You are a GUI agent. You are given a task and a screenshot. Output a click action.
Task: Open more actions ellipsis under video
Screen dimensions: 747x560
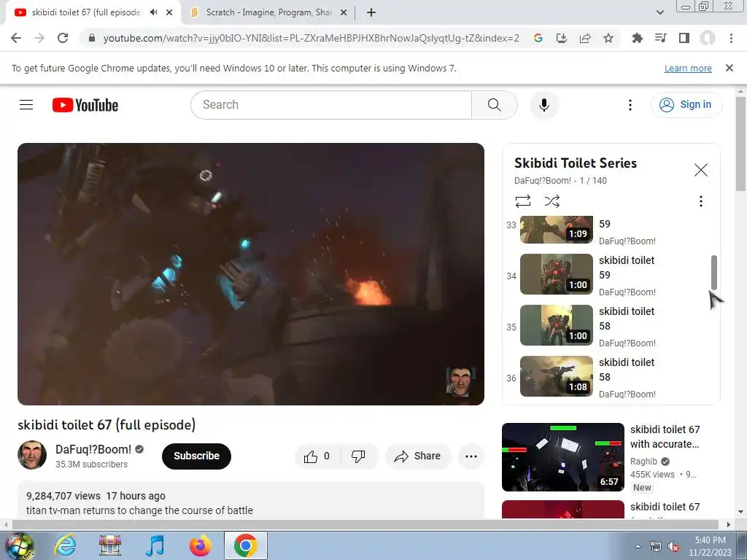point(471,456)
